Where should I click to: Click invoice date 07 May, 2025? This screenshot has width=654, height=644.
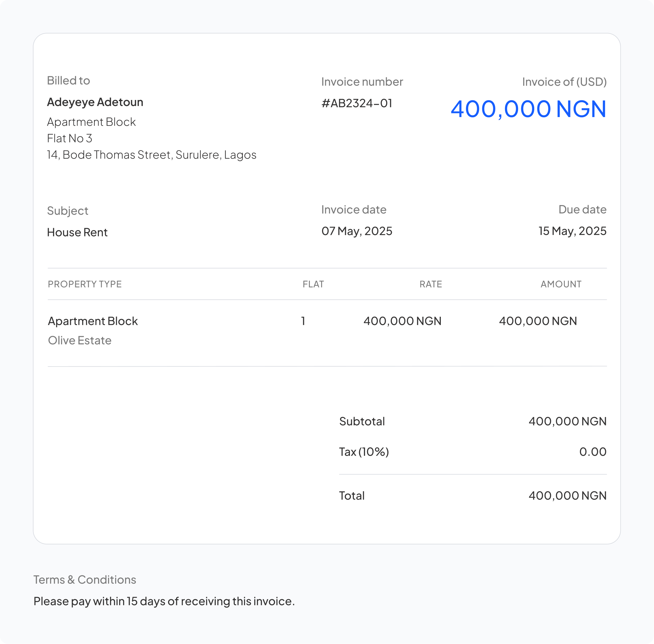[x=356, y=231]
